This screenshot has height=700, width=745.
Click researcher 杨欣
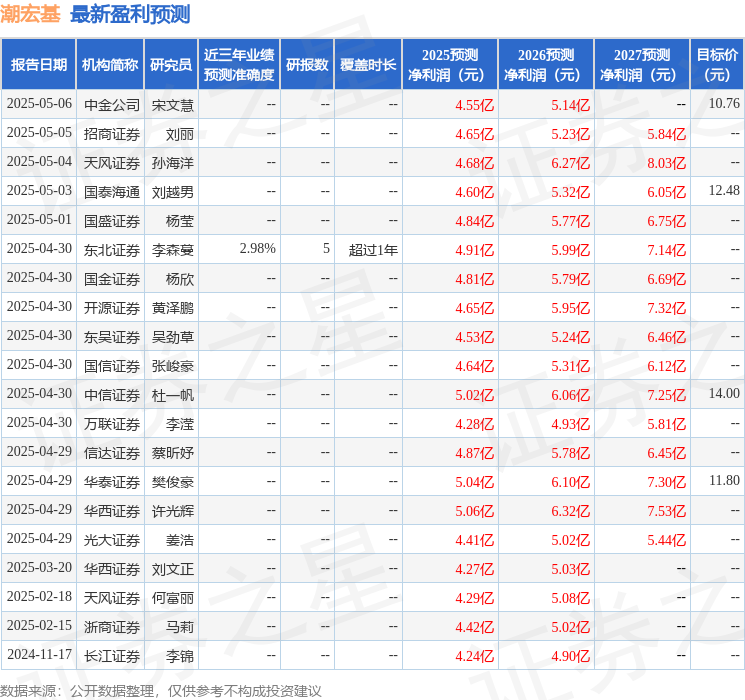180,278
